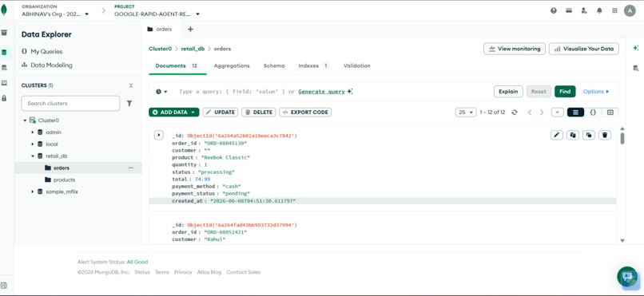
Task: Open the notifications bell
Action: [599, 10]
